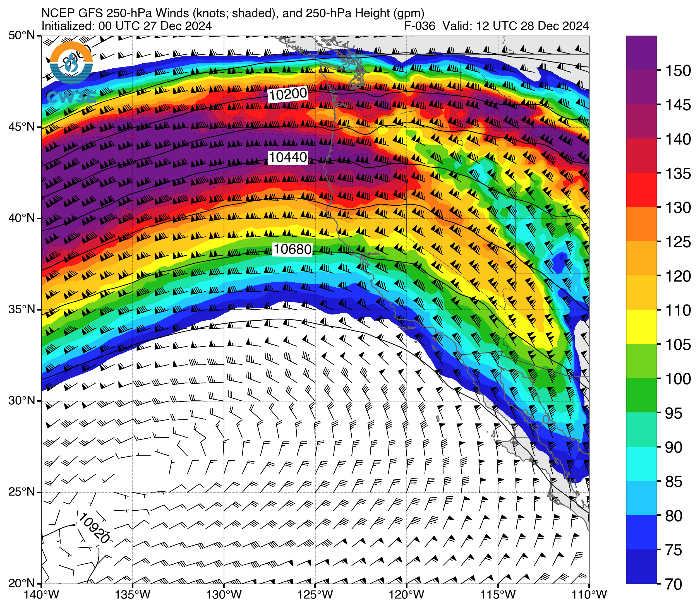Click the 135°W longitude label
700x615 pixels.
pos(133,595)
